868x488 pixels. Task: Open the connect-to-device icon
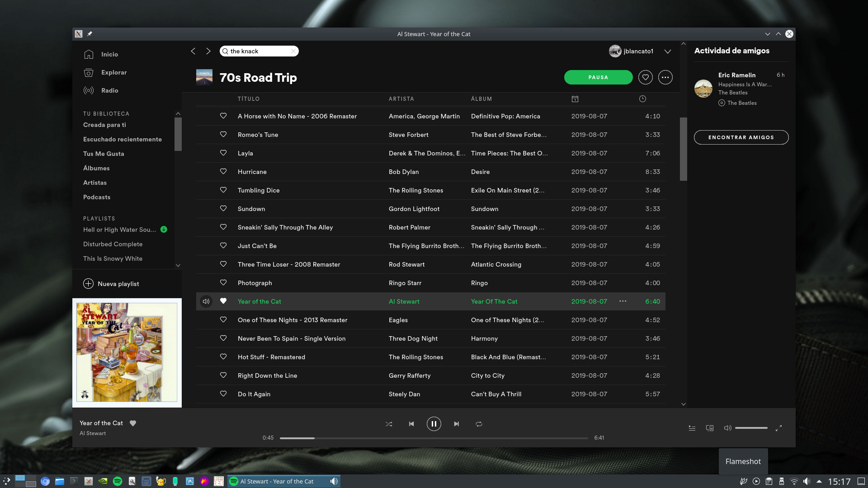click(x=710, y=428)
